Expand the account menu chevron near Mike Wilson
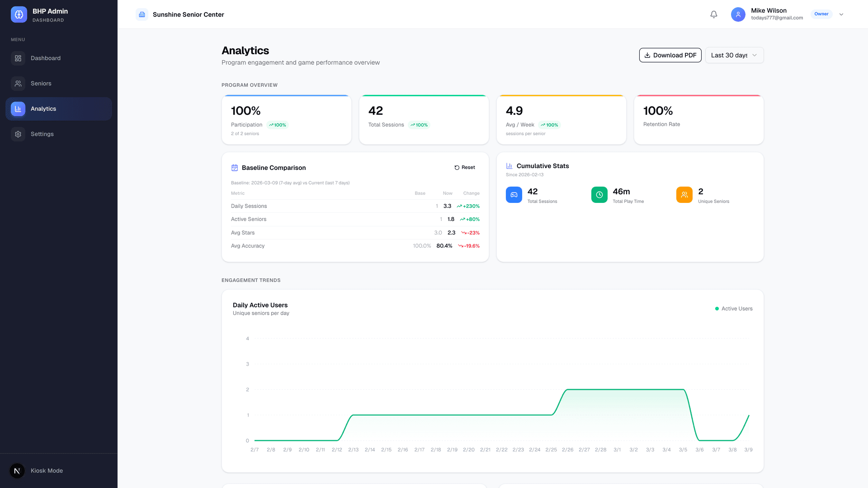Screen dimensions: 868x488 pos(841,14)
